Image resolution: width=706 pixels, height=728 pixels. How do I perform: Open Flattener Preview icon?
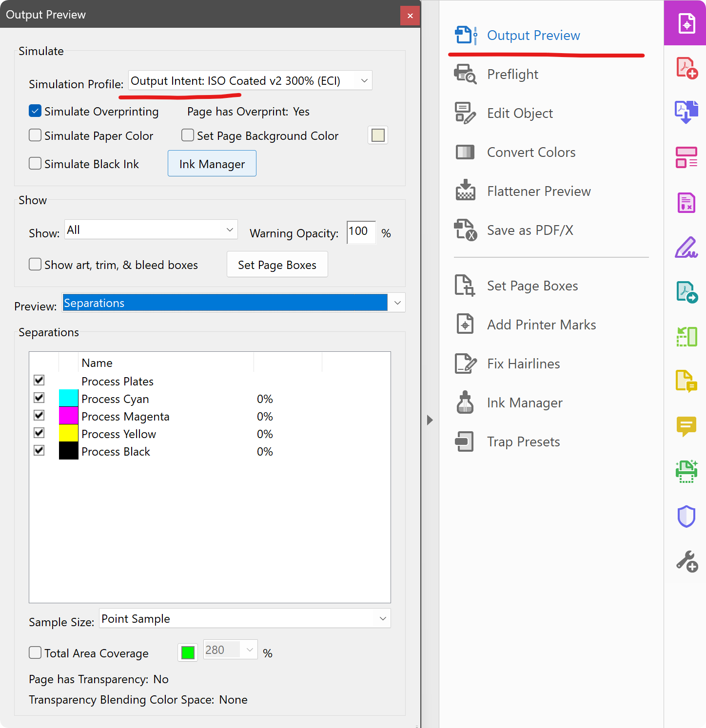point(465,191)
